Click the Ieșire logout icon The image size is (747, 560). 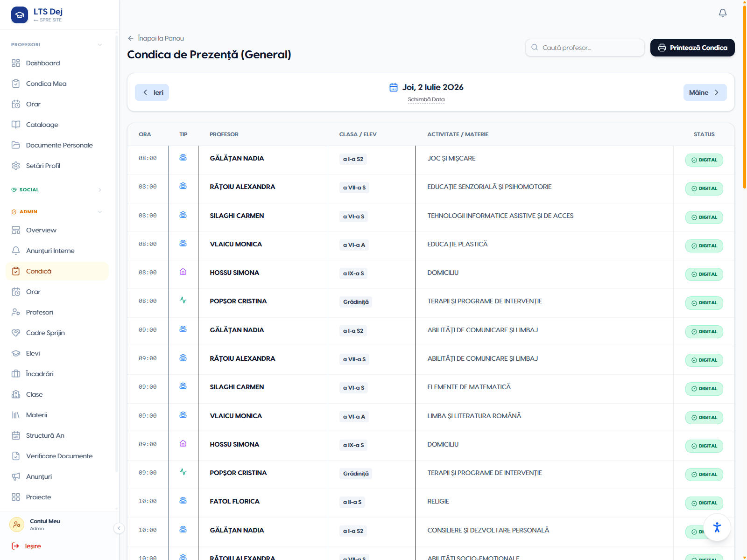(x=15, y=546)
